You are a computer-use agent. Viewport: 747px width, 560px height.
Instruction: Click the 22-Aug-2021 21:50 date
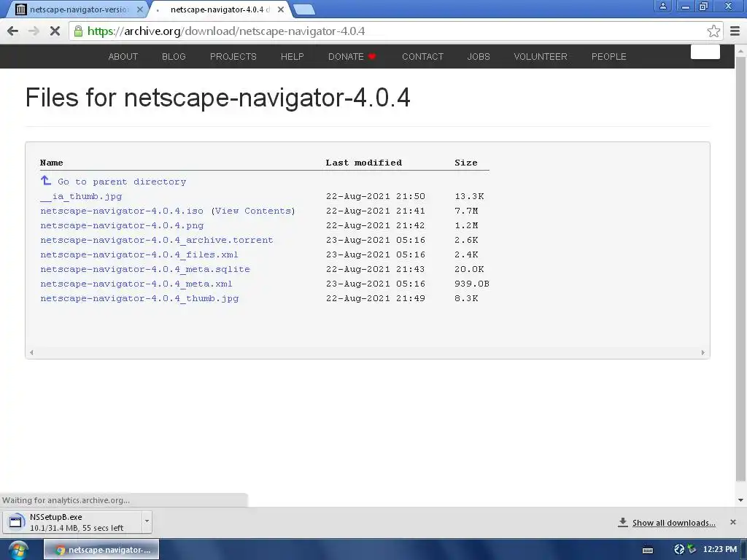click(x=376, y=196)
